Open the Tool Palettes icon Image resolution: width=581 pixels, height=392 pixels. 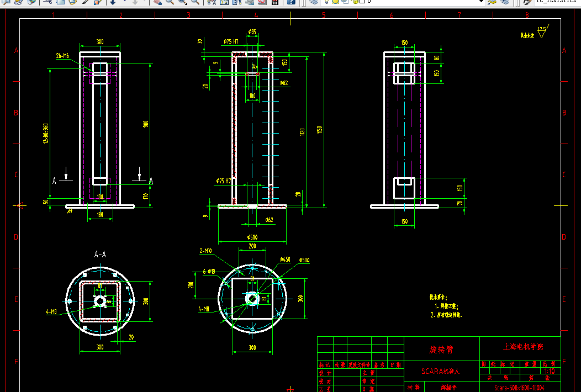pos(237,2)
